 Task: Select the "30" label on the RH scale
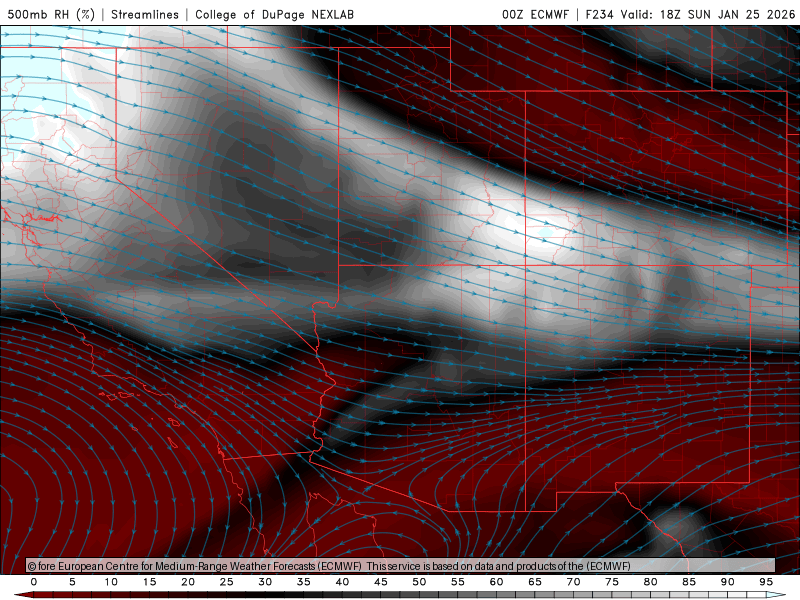pos(265,582)
